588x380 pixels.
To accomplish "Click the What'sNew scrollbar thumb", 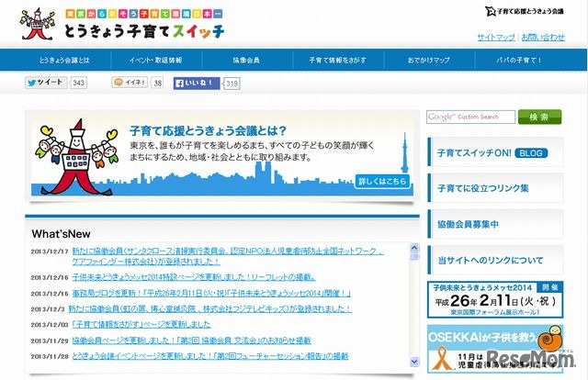I will pos(414,256).
